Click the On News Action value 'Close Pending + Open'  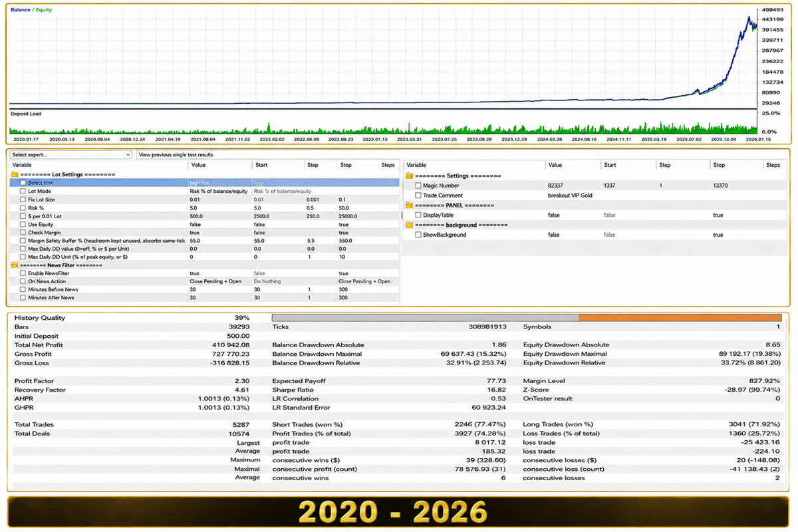215,281
